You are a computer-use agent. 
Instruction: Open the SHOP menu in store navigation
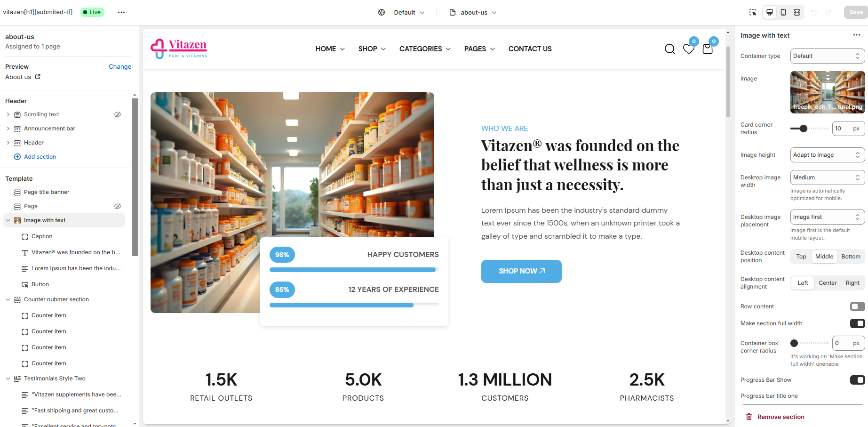pyautogui.click(x=372, y=49)
